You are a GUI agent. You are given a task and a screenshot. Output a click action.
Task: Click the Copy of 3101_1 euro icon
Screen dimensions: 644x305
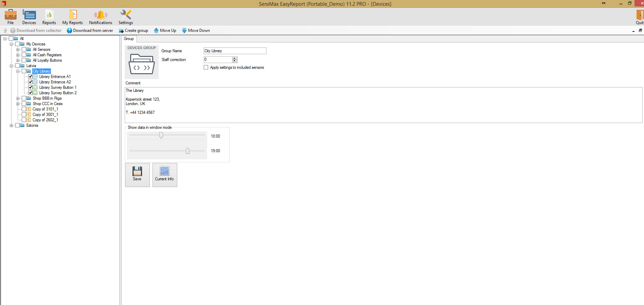coord(29,109)
